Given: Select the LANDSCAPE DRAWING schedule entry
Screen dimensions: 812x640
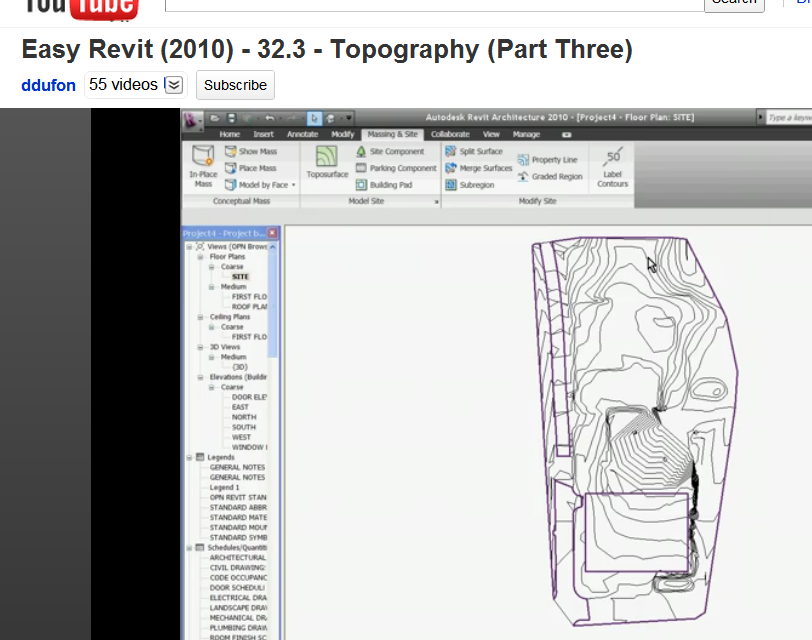Looking at the screenshot, I should pyautogui.click(x=238, y=607).
